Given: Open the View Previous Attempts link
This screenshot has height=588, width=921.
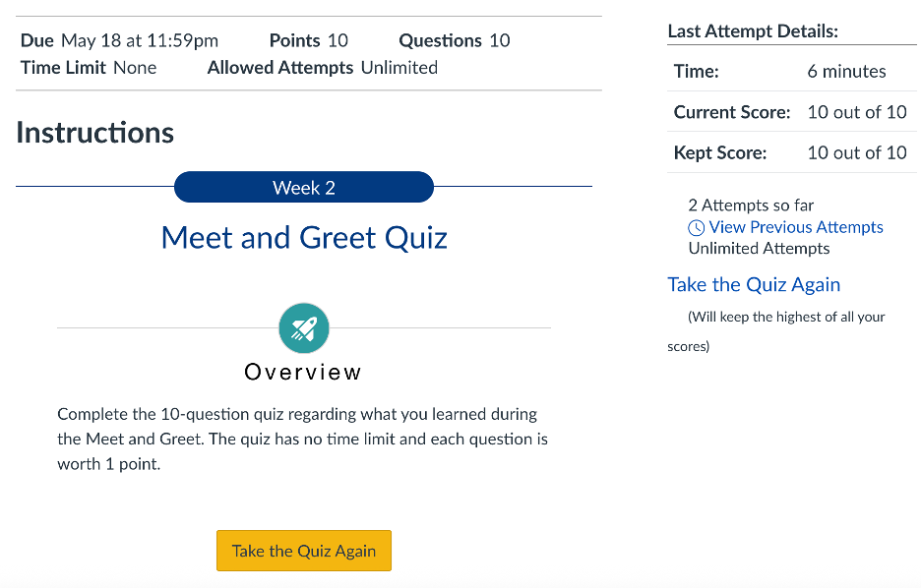Looking at the screenshot, I should click(795, 227).
